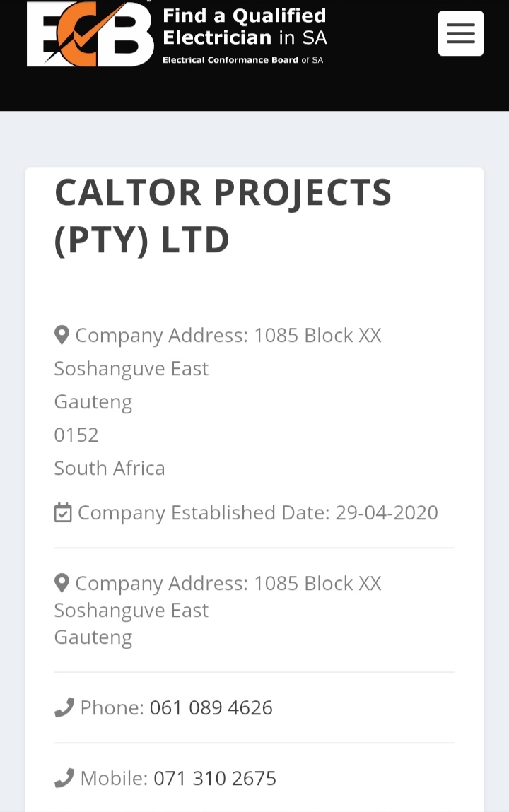Click the 'Find a Qualified Electrician in SA' tagline
The height and width of the screenshot is (812, 509).
(x=245, y=26)
